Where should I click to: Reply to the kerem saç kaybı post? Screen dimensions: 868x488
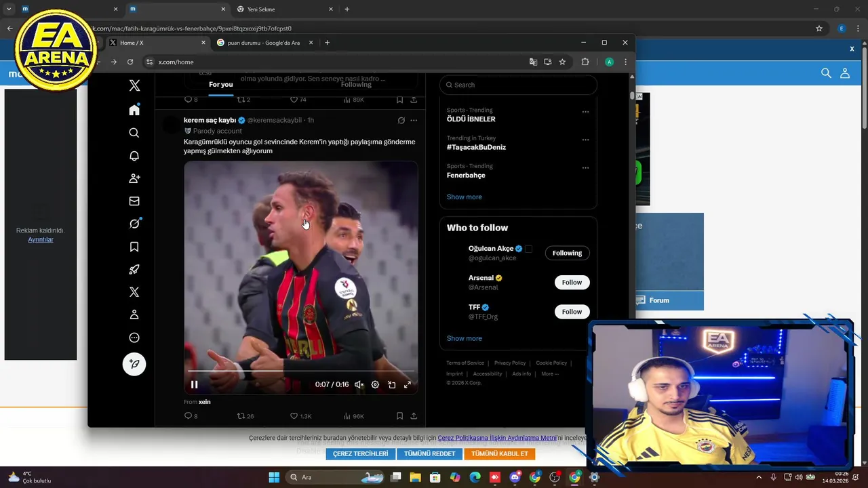pyautogui.click(x=189, y=416)
